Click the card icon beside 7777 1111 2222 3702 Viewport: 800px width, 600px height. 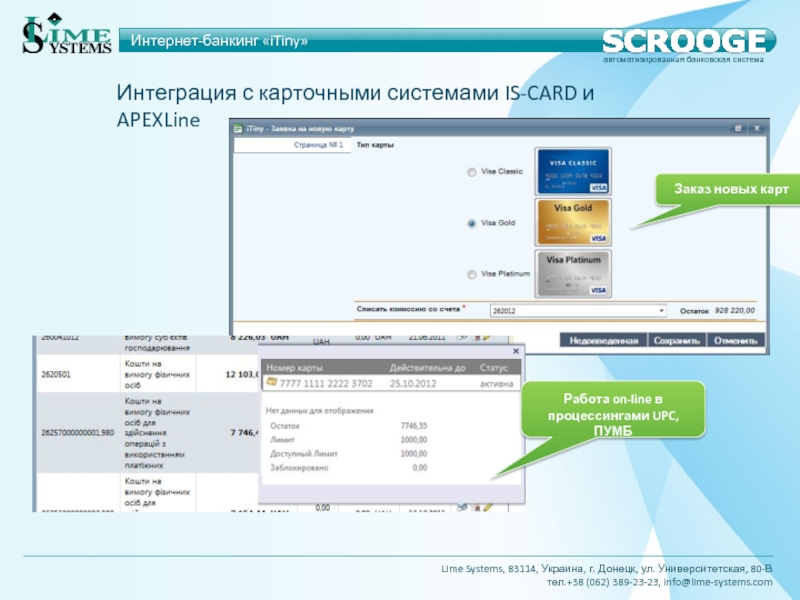pos(271,382)
